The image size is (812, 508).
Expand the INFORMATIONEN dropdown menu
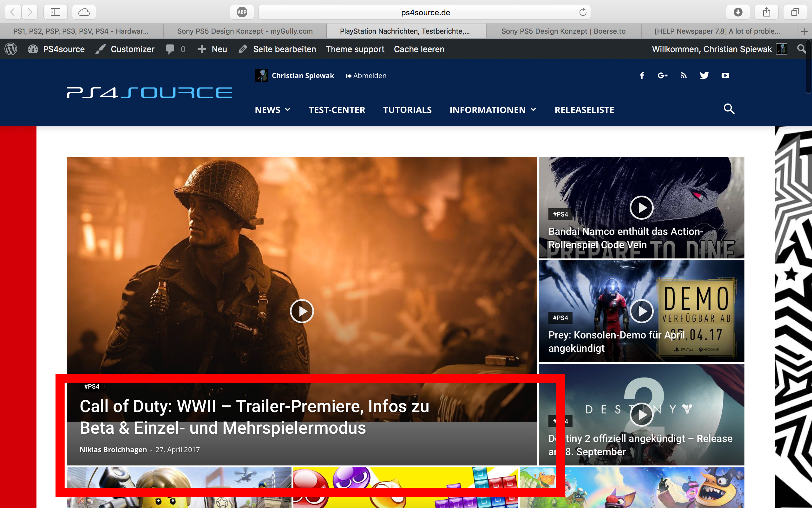click(x=493, y=110)
